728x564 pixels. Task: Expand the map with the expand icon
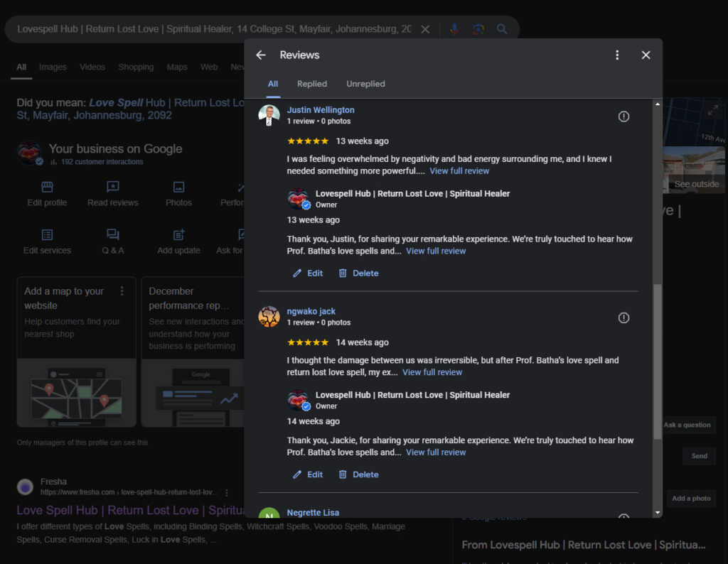(x=712, y=110)
